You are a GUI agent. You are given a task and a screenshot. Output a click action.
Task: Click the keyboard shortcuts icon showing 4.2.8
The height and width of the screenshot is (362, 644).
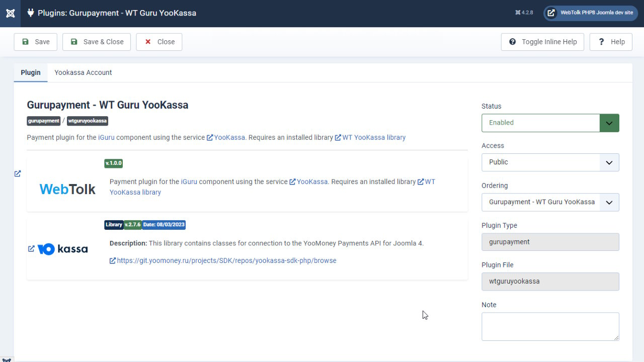point(523,13)
